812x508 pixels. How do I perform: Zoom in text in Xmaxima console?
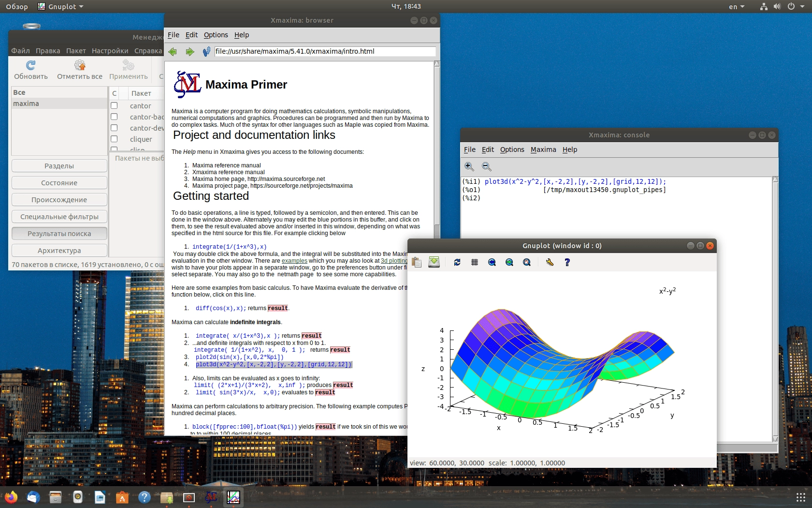click(469, 166)
